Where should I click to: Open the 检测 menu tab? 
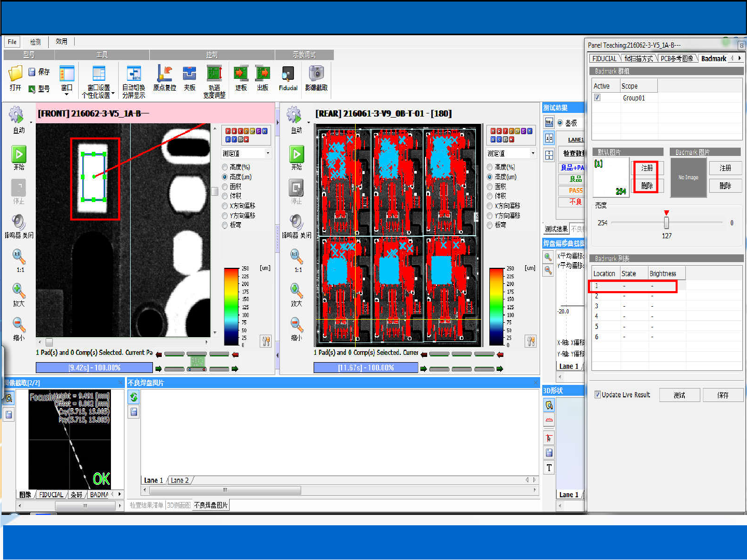(x=35, y=42)
